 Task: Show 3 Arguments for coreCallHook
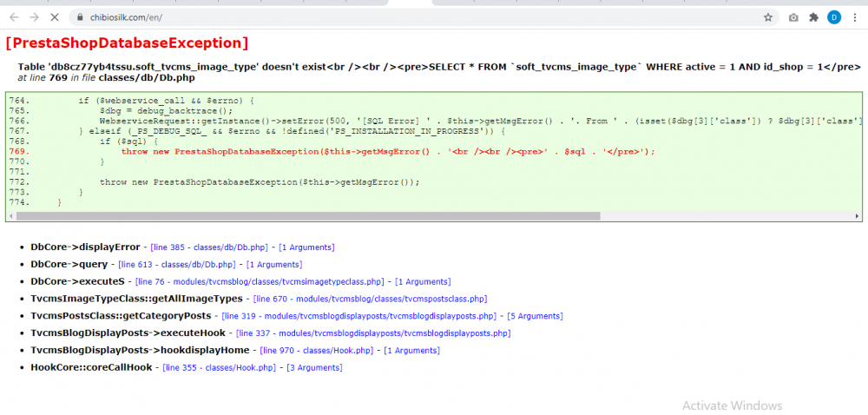click(314, 367)
